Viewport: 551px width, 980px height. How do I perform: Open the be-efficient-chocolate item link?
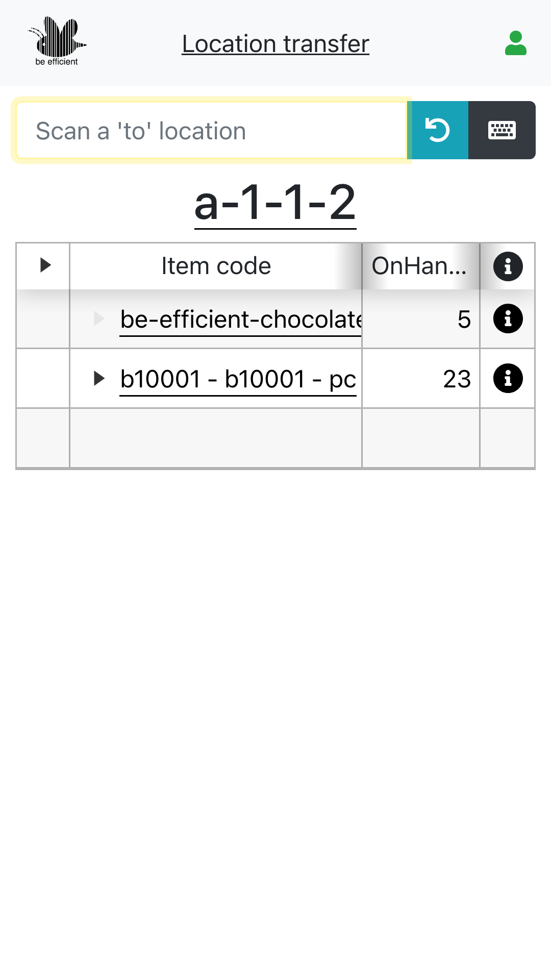(240, 320)
